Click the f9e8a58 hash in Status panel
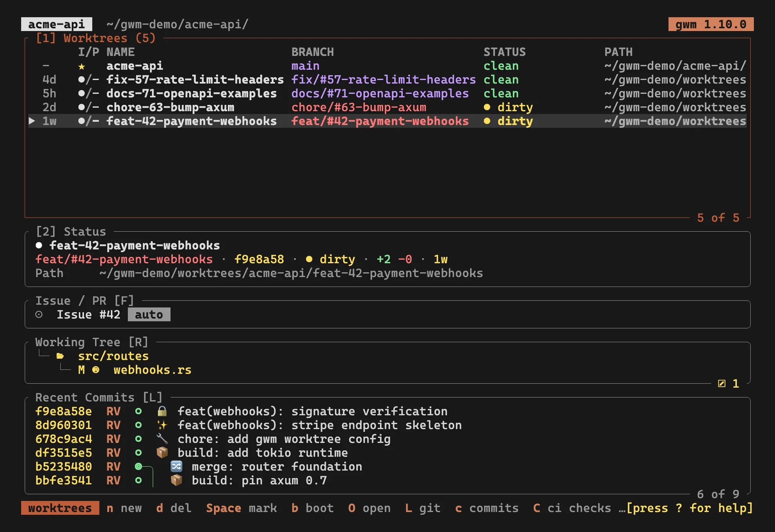This screenshot has height=532, width=775. (259, 259)
